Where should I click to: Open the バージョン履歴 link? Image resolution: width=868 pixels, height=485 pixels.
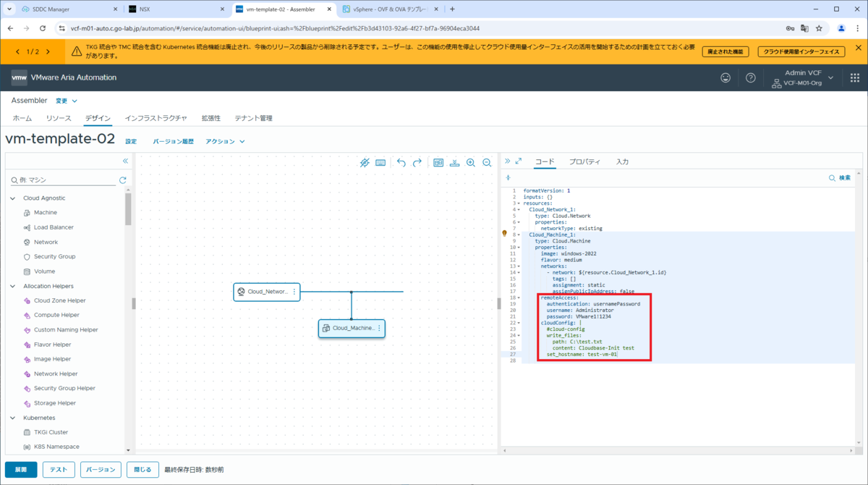(x=173, y=141)
